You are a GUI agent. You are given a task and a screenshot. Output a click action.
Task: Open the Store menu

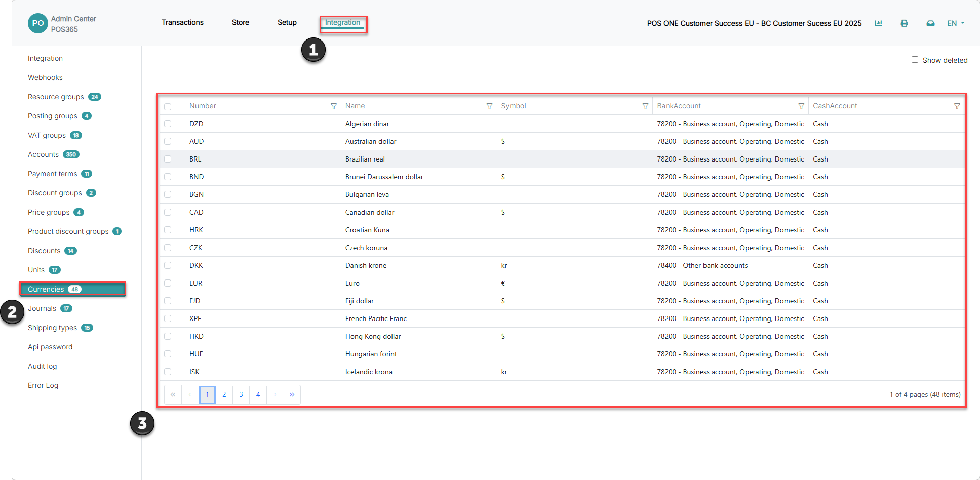(x=241, y=22)
